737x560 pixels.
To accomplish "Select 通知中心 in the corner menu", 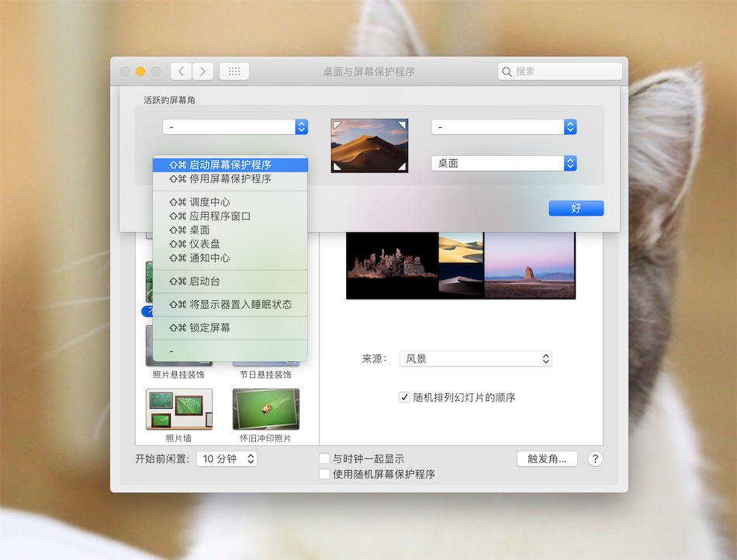I will [x=230, y=258].
